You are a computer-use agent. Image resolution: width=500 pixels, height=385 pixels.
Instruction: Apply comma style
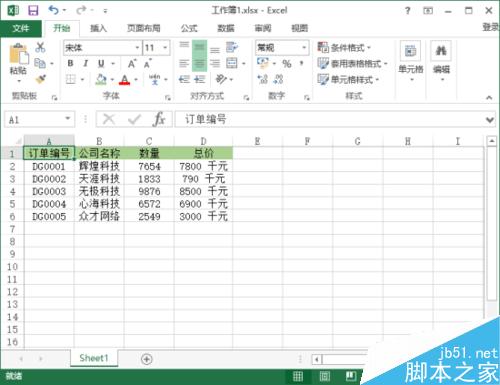click(301, 63)
